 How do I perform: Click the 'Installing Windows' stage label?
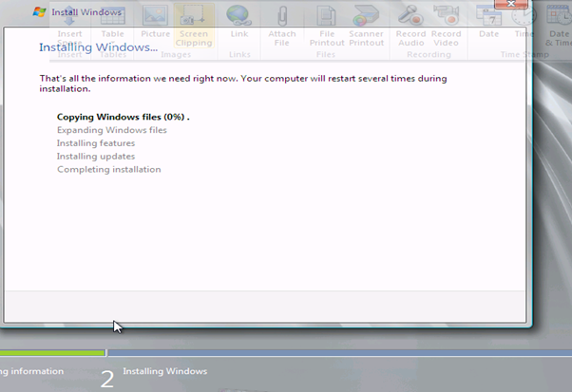[x=165, y=371]
